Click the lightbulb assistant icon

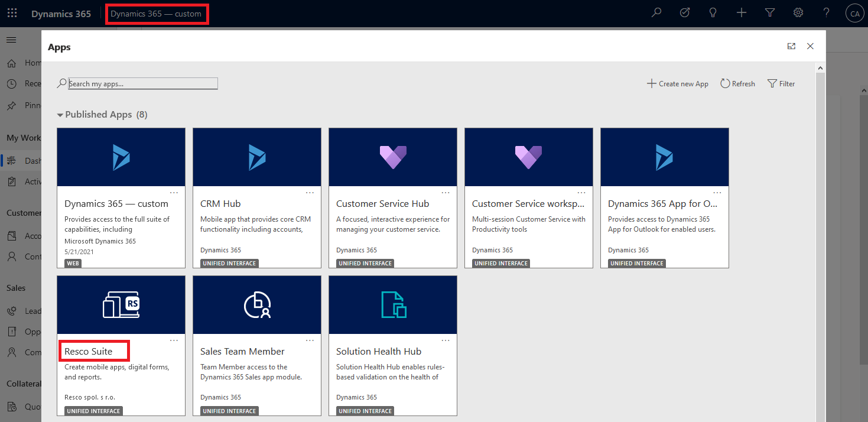tap(713, 13)
